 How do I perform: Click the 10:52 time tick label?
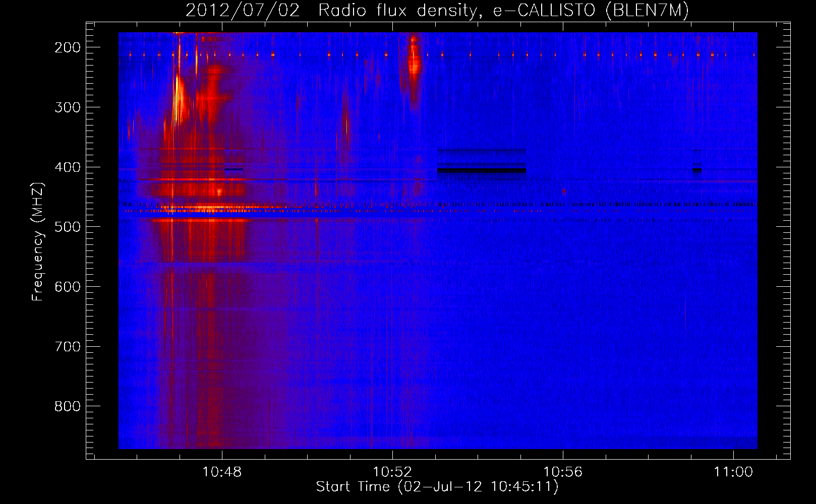click(392, 472)
